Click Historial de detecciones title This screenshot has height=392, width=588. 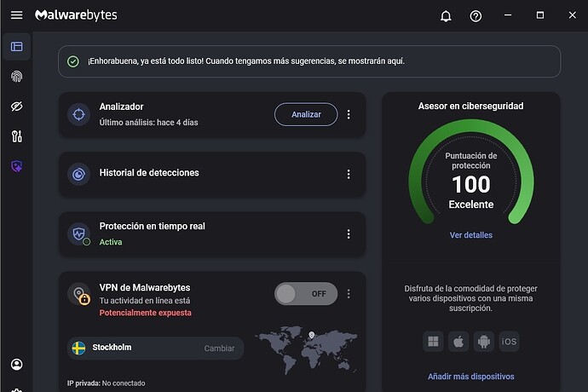(149, 172)
